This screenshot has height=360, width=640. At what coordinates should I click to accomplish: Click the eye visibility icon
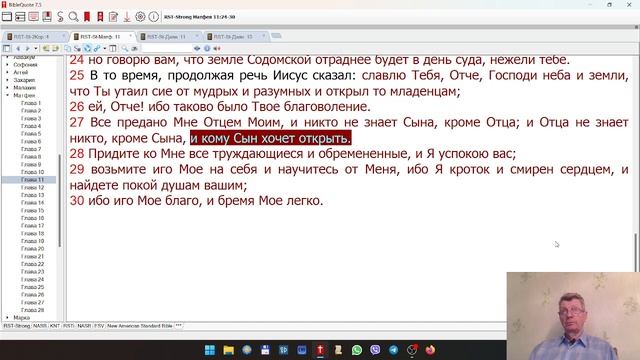coord(197,48)
